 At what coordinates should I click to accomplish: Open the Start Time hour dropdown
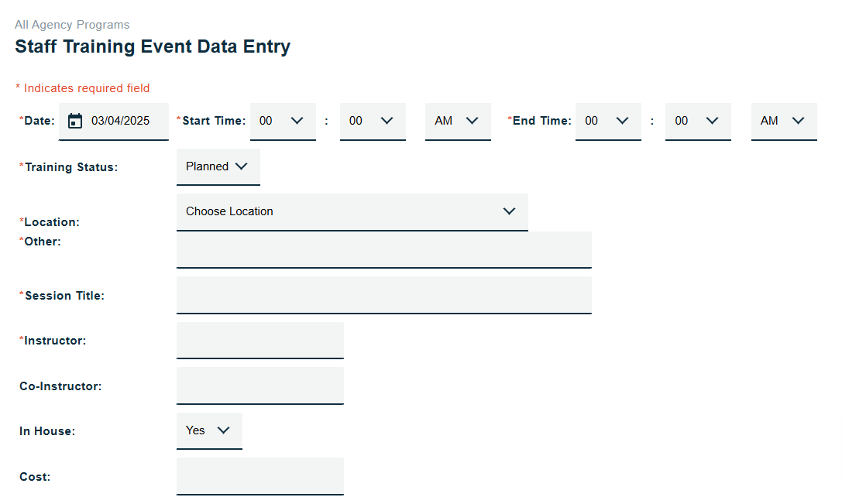pos(283,121)
